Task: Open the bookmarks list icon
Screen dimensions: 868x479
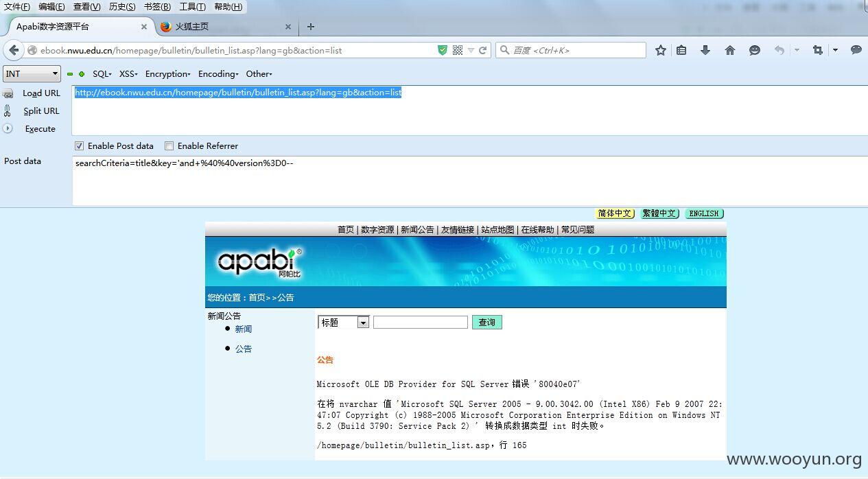Action: tap(681, 50)
